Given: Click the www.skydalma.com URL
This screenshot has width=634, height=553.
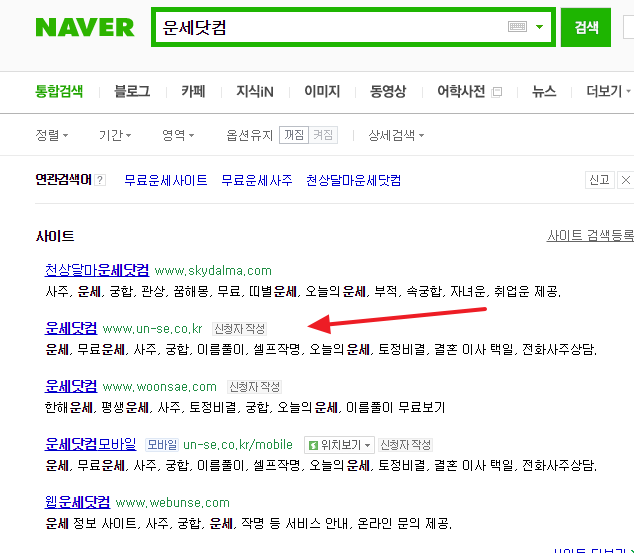Looking at the screenshot, I should click(x=213, y=270).
